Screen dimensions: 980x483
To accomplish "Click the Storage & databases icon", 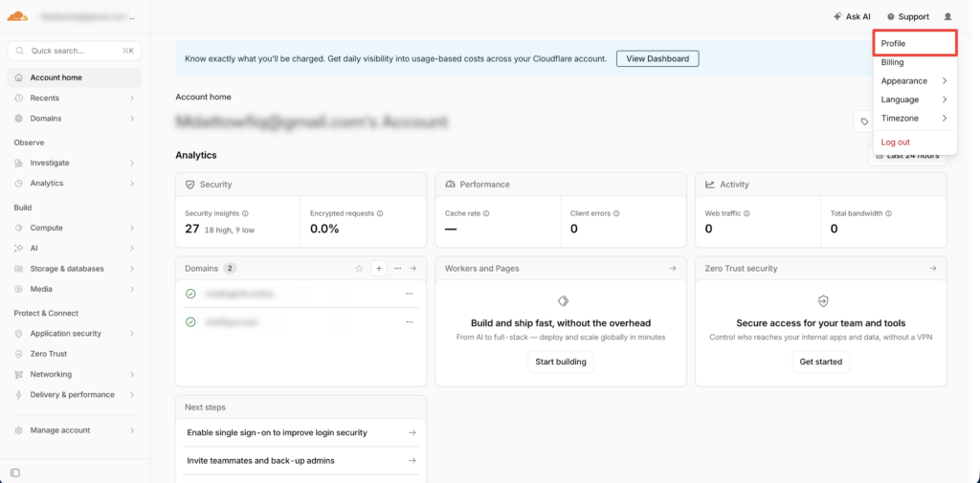I will 19,269.
